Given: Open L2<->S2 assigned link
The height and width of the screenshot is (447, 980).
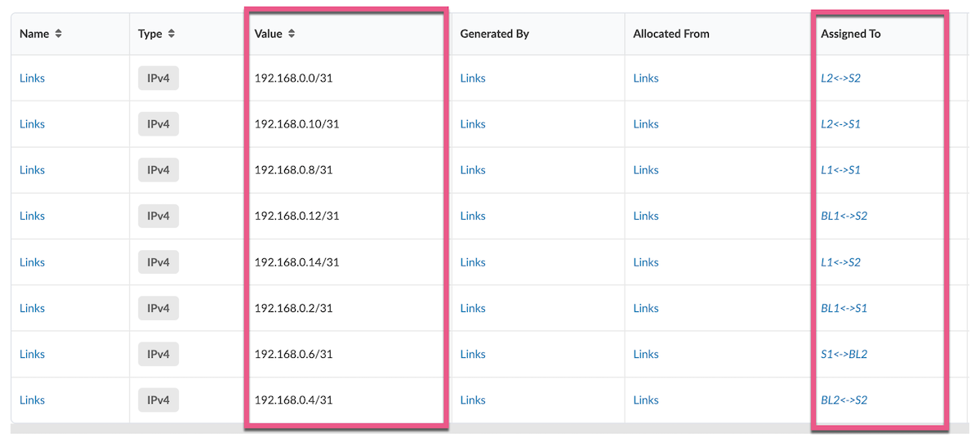Looking at the screenshot, I should coord(840,78).
